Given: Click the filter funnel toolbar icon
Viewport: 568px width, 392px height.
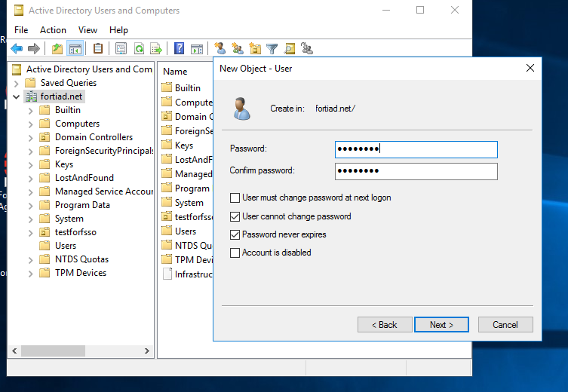Looking at the screenshot, I should [x=272, y=49].
